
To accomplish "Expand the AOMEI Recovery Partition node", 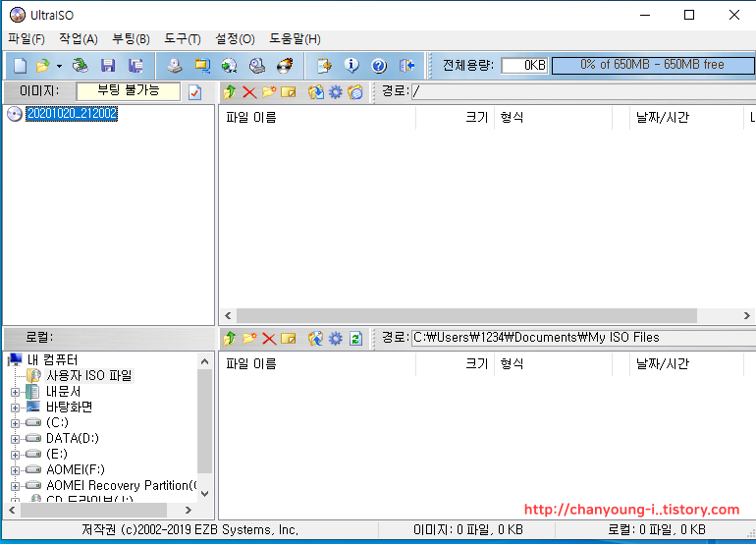I will click(x=15, y=486).
